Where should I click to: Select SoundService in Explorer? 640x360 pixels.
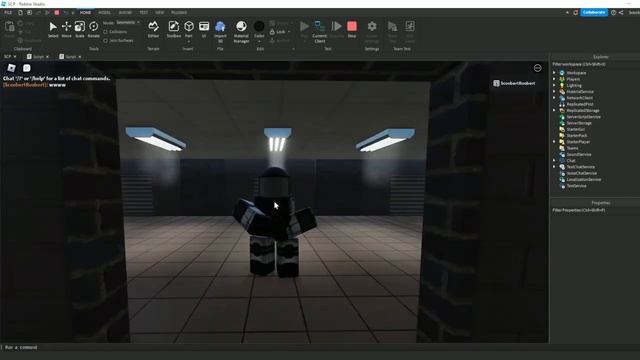(579, 155)
